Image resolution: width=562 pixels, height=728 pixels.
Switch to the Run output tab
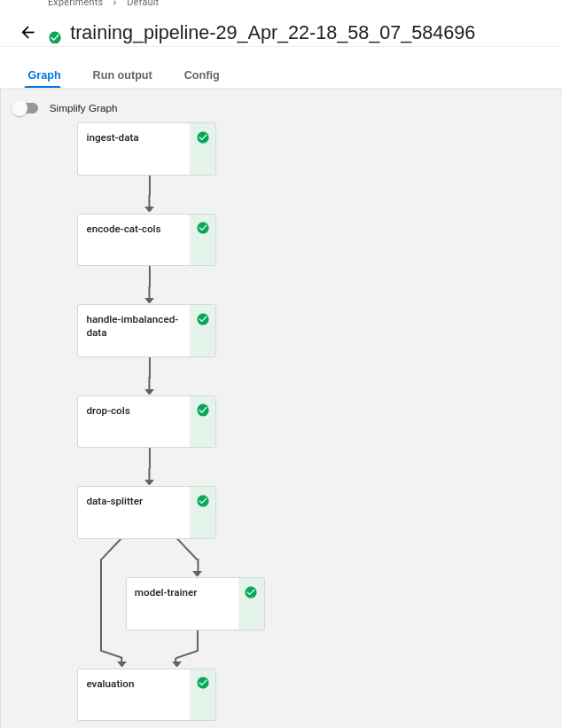pyautogui.click(x=122, y=75)
